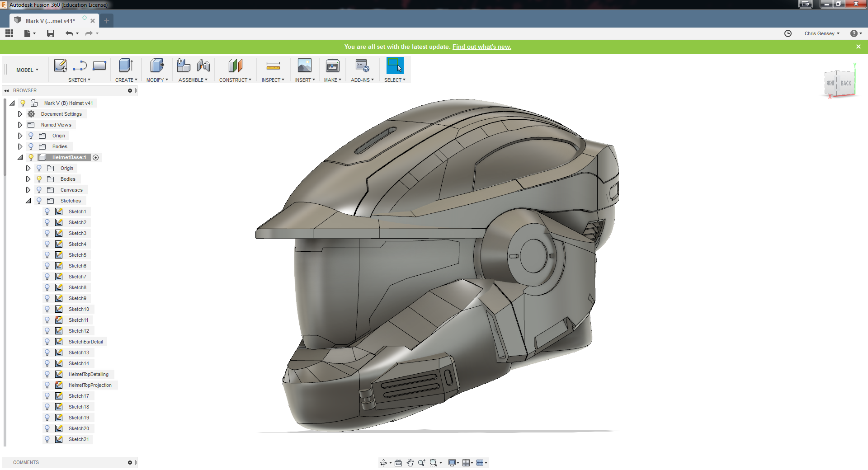Select the Line sketch tool icon
This screenshot has height=470, width=868.
(80, 66)
